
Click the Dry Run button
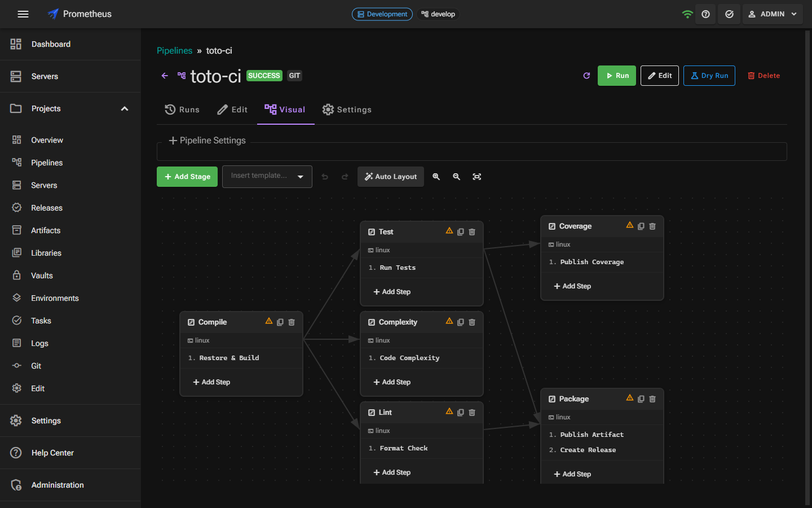pyautogui.click(x=709, y=76)
